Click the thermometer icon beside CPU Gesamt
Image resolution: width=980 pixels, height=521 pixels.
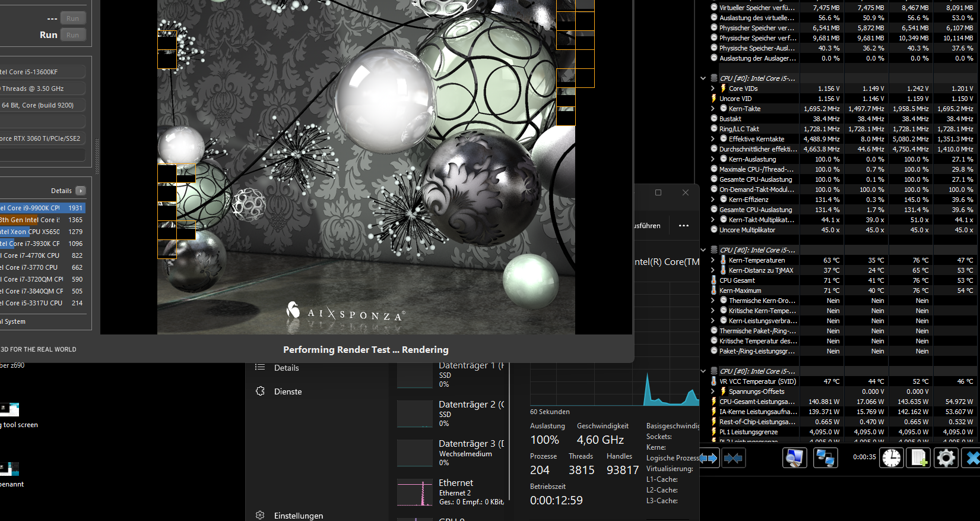point(713,280)
